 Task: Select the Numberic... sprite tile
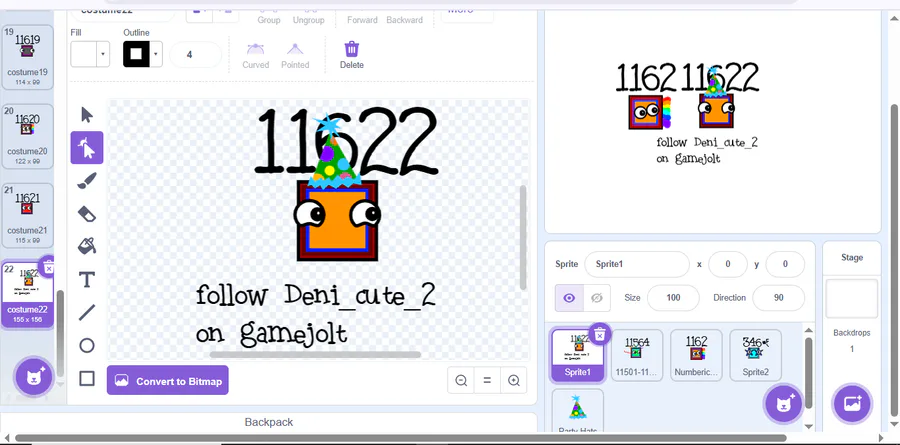696,355
